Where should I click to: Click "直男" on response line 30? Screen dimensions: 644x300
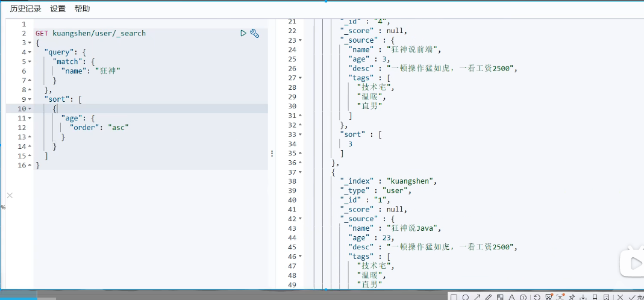point(370,106)
